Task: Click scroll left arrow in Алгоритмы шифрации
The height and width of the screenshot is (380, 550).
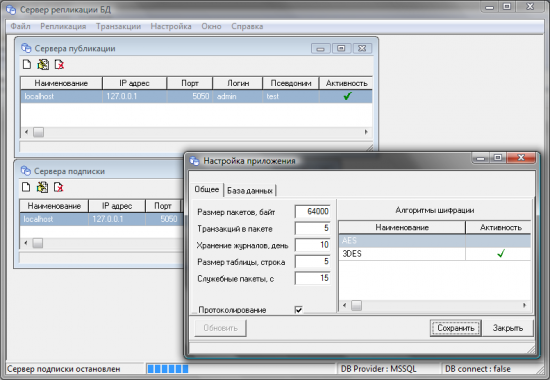Action: point(344,306)
